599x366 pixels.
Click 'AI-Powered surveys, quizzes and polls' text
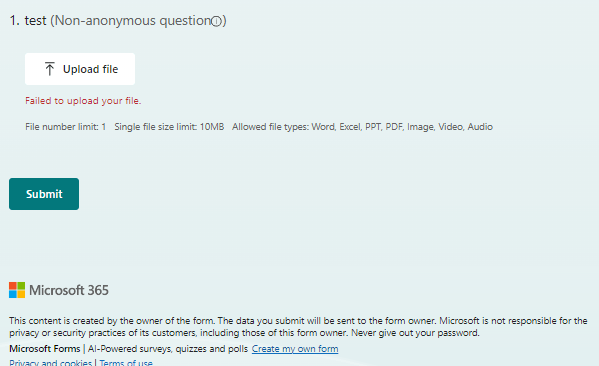coord(168,349)
